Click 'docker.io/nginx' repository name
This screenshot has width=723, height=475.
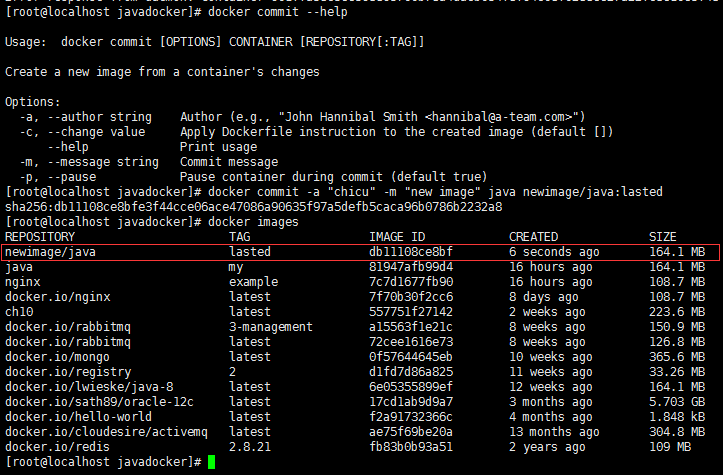(58, 297)
